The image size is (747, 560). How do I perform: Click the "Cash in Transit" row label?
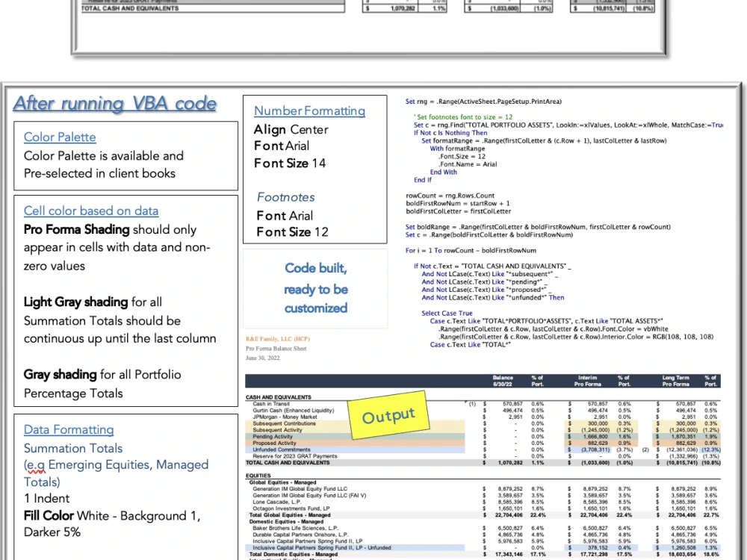click(x=271, y=404)
